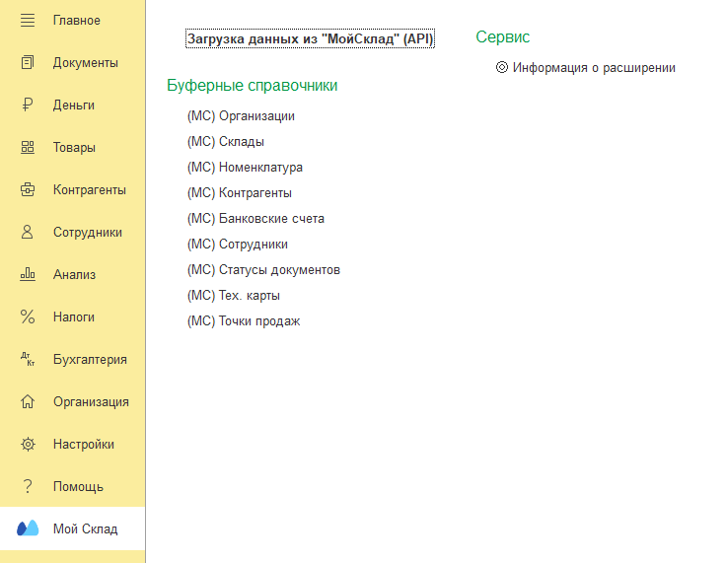Open the Налоги section
The image size is (728, 563).
coord(72,317)
